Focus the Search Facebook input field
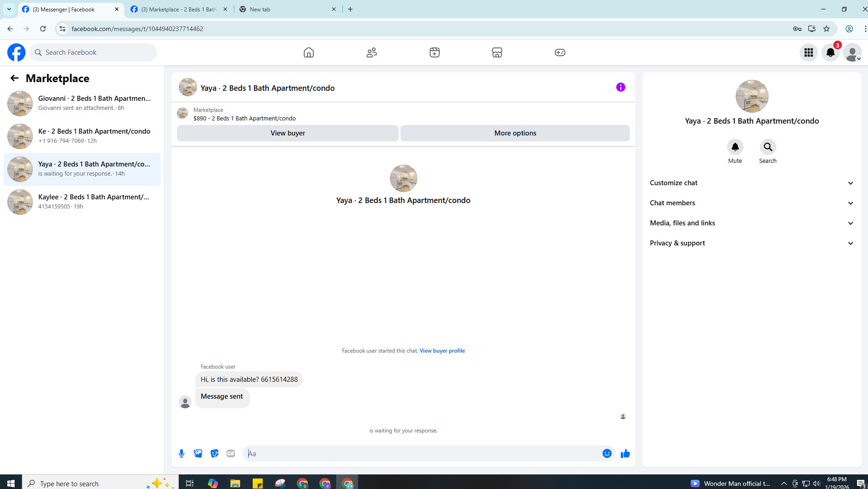868x489 pixels. click(94, 52)
